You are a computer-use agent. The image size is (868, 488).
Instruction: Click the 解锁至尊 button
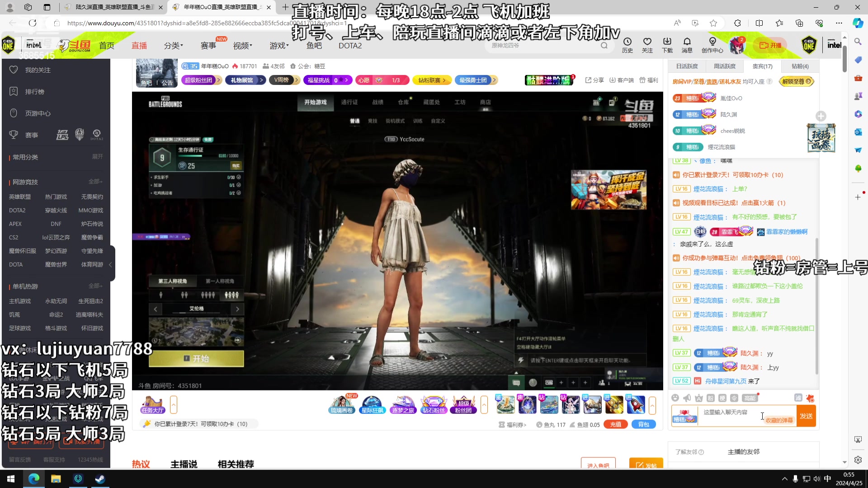pos(797,81)
